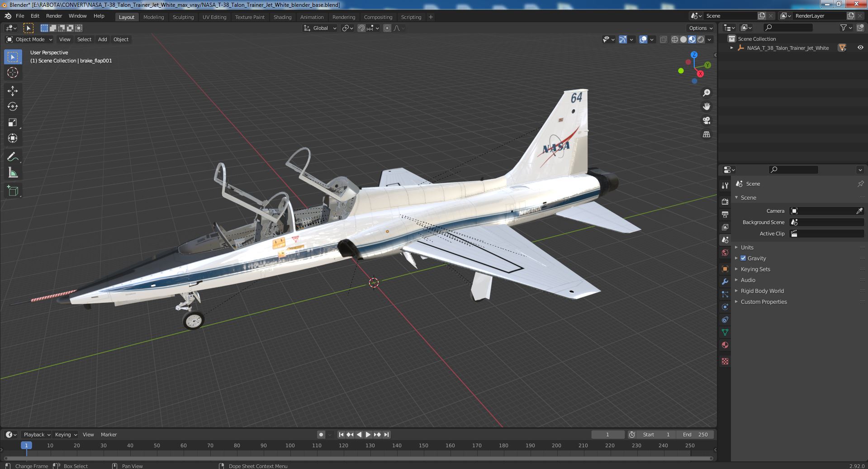This screenshot has width=868, height=469.
Task: Switch to wireframe shading
Action: click(675, 39)
